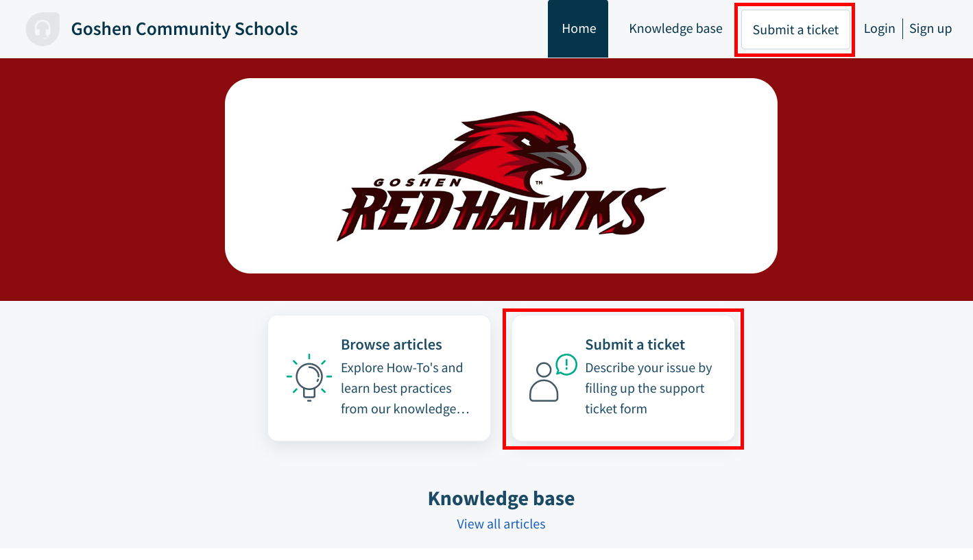Viewport: 973px width, 560px height.
Task: Click the Sign up link
Action: coord(930,29)
